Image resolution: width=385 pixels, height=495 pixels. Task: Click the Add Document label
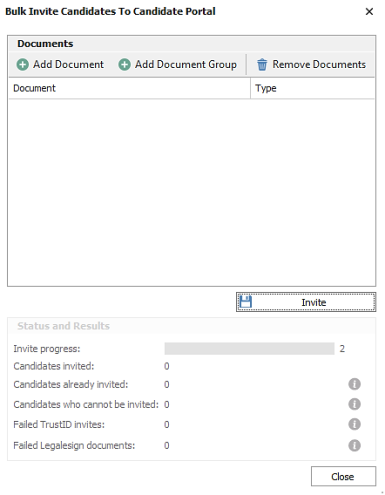(x=68, y=64)
